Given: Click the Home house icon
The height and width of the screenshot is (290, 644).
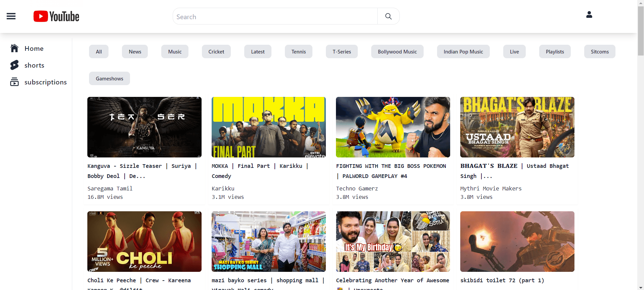Looking at the screenshot, I should click(x=14, y=48).
